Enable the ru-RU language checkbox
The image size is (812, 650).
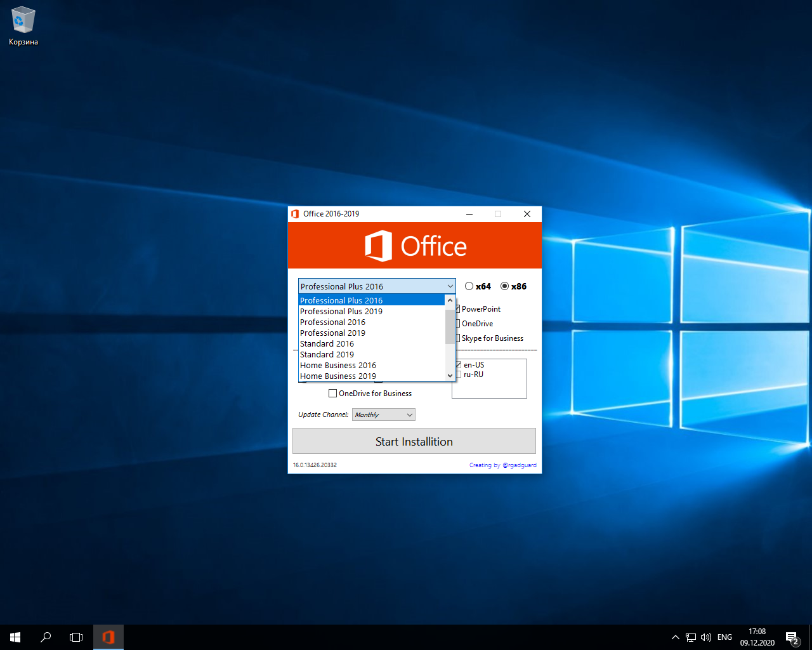pyautogui.click(x=458, y=375)
